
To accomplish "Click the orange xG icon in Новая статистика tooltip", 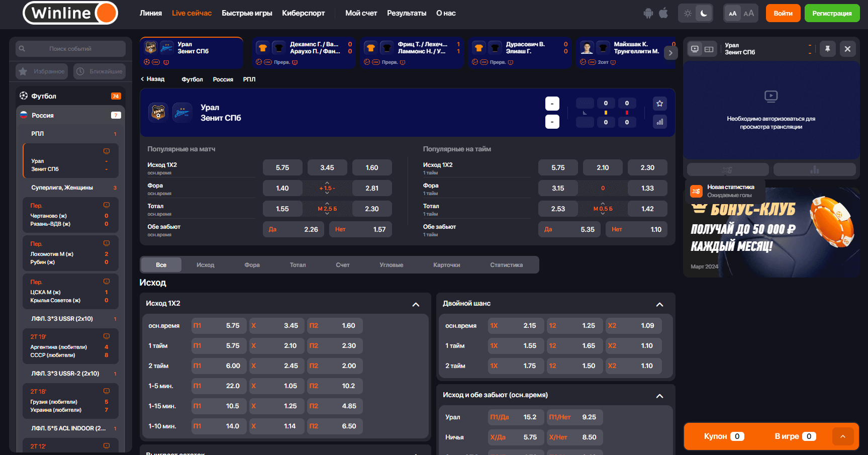I will click(x=696, y=191).
